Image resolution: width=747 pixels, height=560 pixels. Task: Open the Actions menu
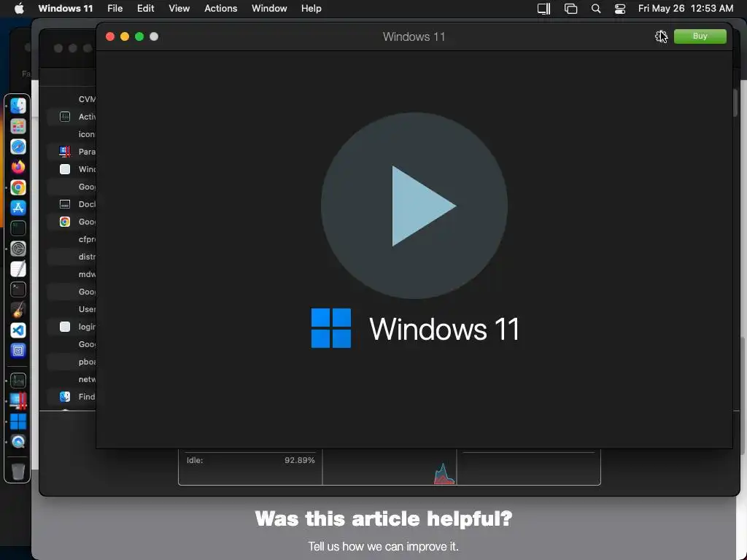(x=220, y=9)
